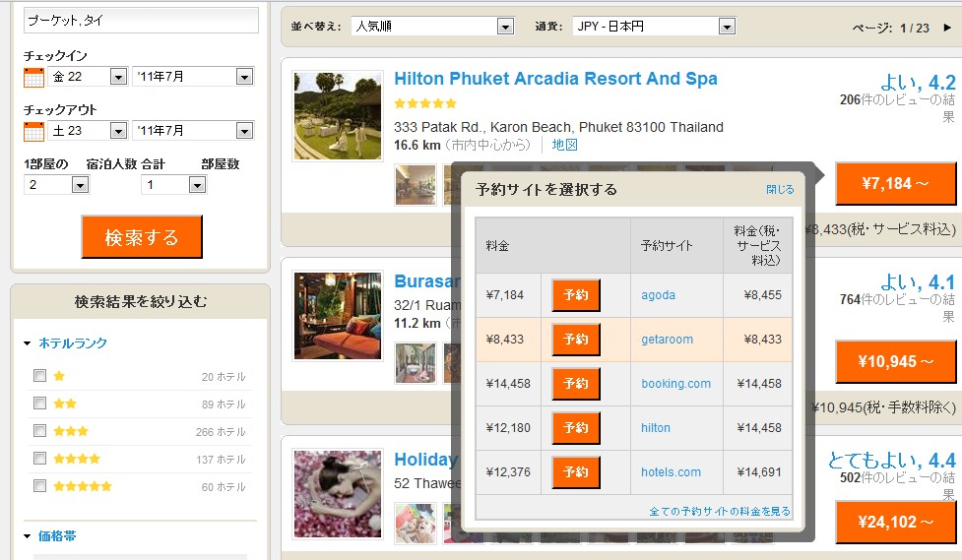Open booking.com site link in popup
Image resolution: width=962 pixels, height=560 pixels.
(x=675, y=384)
